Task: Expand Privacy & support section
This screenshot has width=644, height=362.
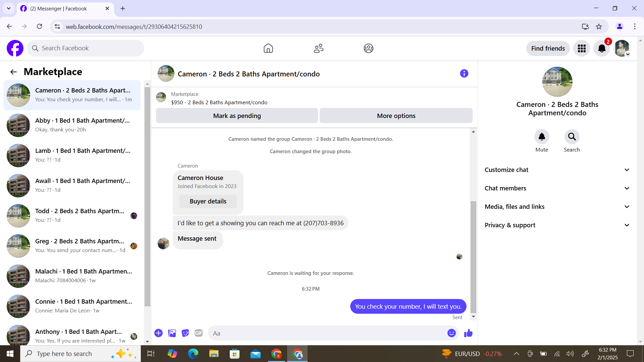Action: (x=557, y=225)
